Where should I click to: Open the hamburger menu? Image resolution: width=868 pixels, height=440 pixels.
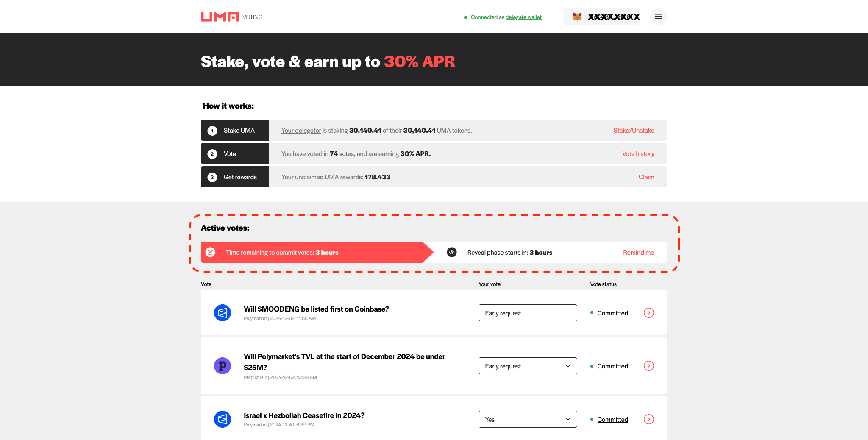click(658, 17)
